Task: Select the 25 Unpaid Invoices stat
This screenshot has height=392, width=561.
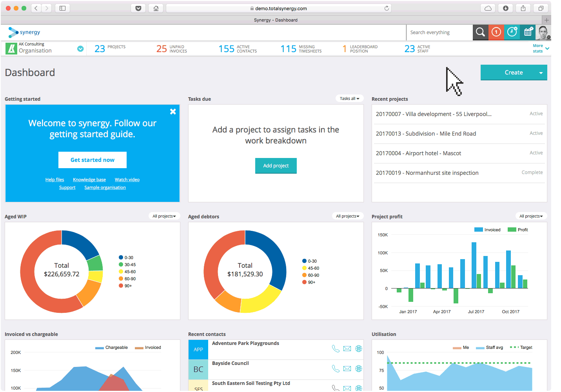Action: click(x=171, y=49)
